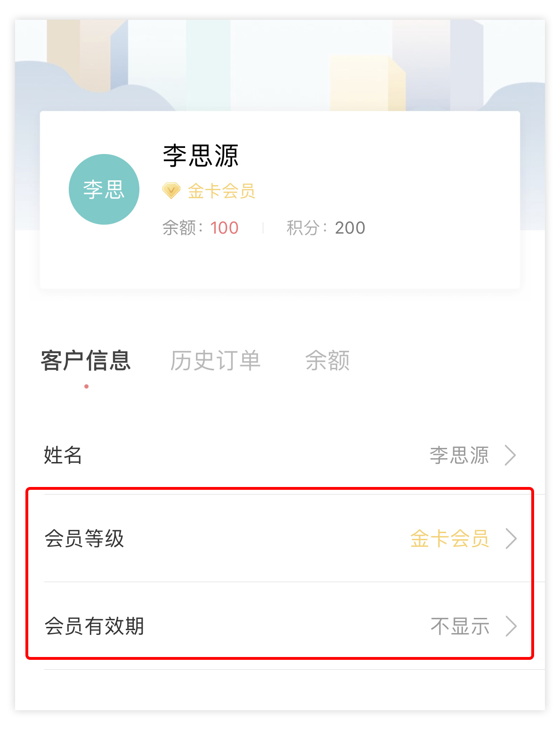Click the 不显示 value in 会员有效期 row
This screenshot has width=560, height=730.
(460, 626)
